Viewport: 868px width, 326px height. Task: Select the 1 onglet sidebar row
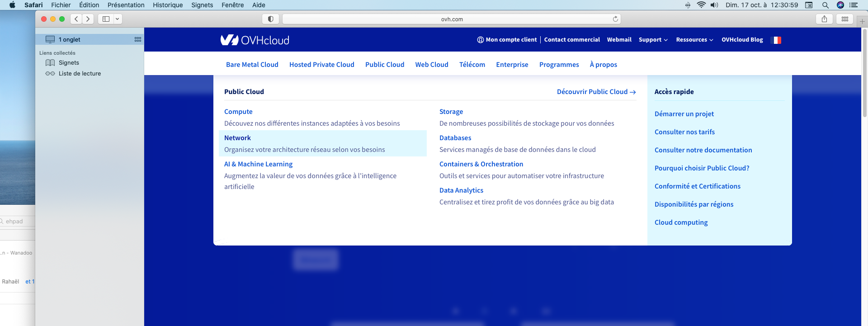coord(90,39)
